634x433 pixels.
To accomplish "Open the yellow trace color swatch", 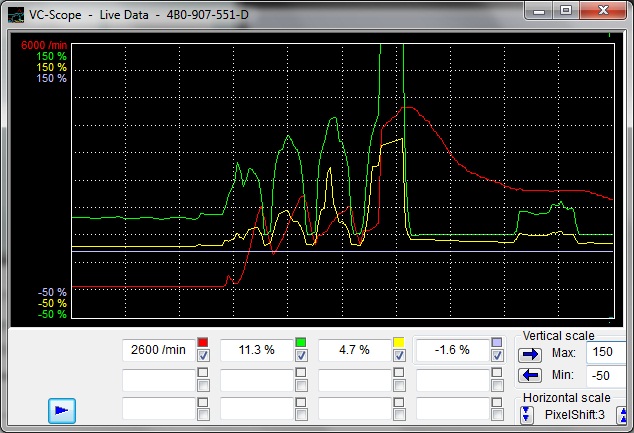I will (x=399, y=343).
